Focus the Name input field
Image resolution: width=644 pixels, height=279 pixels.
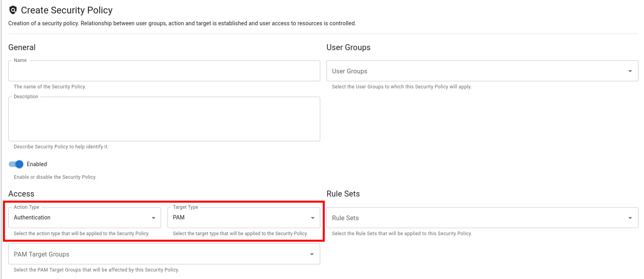pyautogui.click(x=164, y=71)
